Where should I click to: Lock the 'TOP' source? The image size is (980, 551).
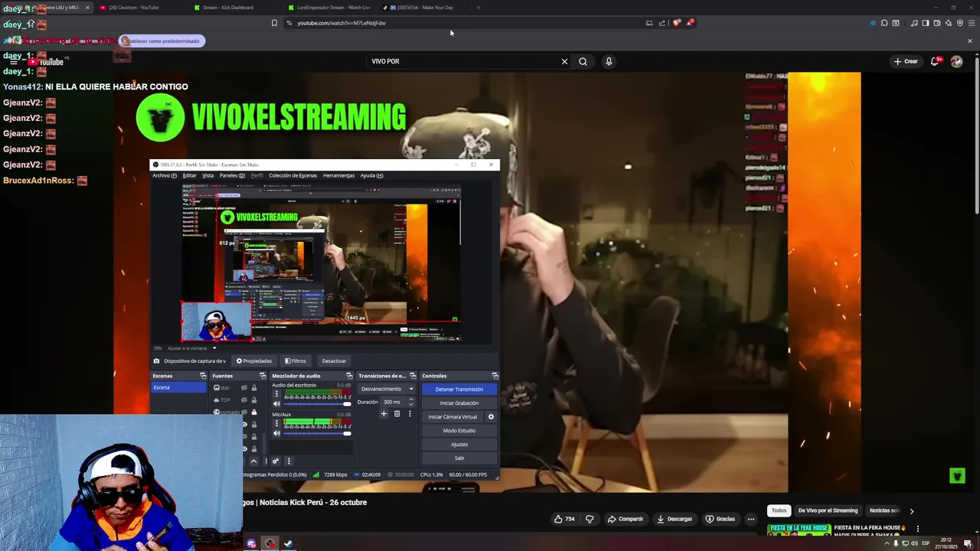tap(254, 399)
